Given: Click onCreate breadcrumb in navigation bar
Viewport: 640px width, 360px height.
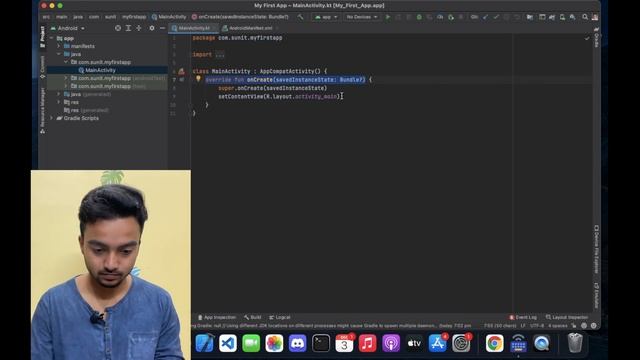Looking at the screenshot, I should (240, 17).
